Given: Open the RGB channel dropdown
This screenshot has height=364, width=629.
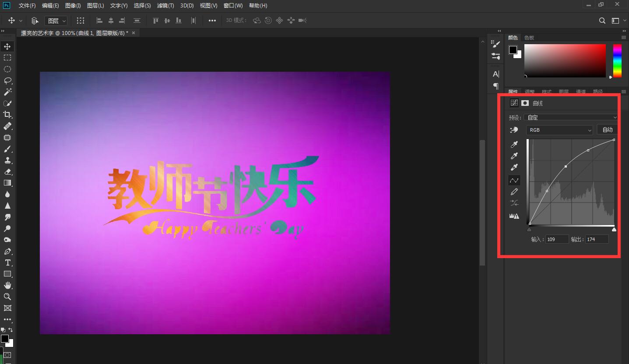Looking at the screenshot, I should pyautogui.click(x=559, y=129).
